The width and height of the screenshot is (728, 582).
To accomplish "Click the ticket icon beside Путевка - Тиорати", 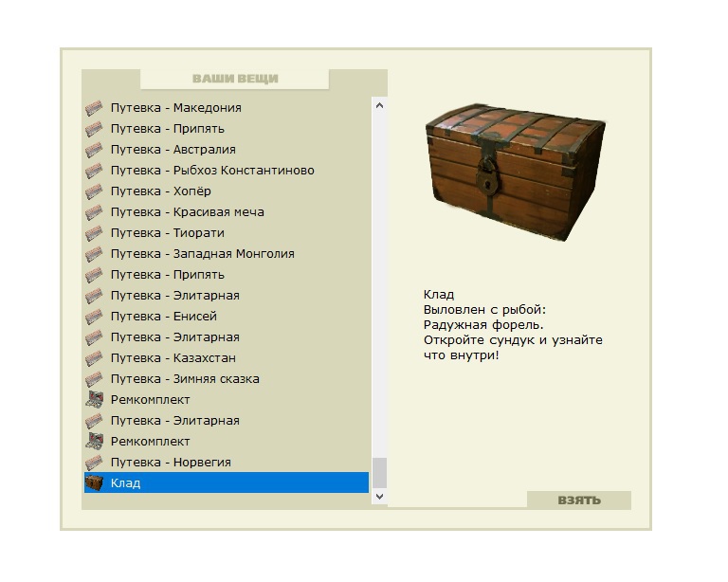I will [x=94, y=233].
